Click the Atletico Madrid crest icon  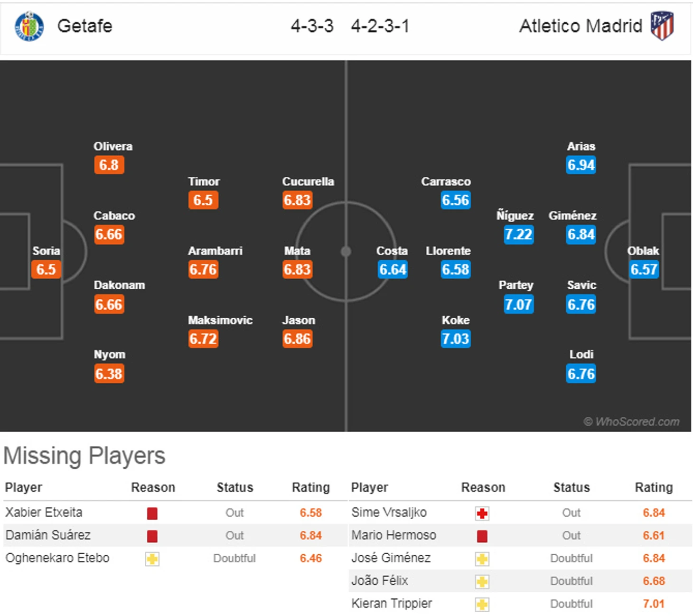tap(662, 26)
